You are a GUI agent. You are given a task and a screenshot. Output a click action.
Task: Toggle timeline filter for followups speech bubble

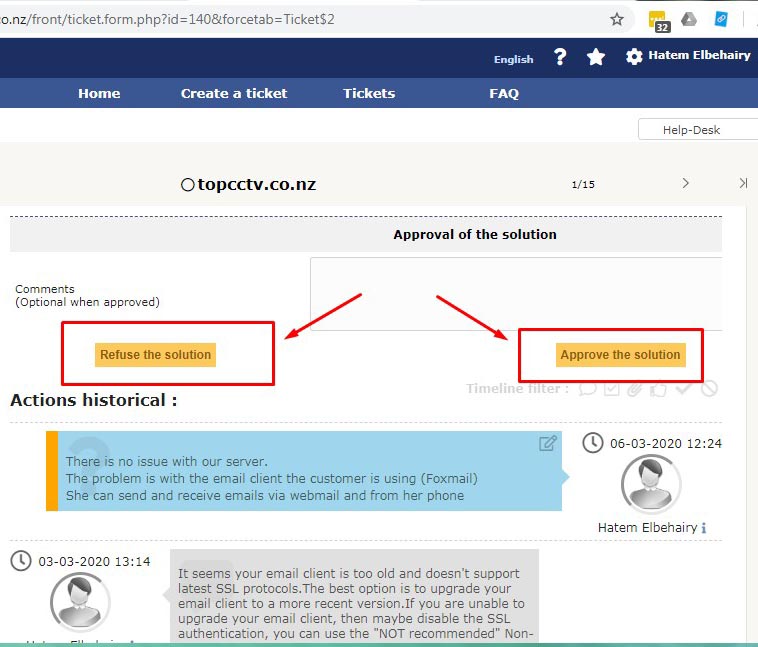click(588, 389)
